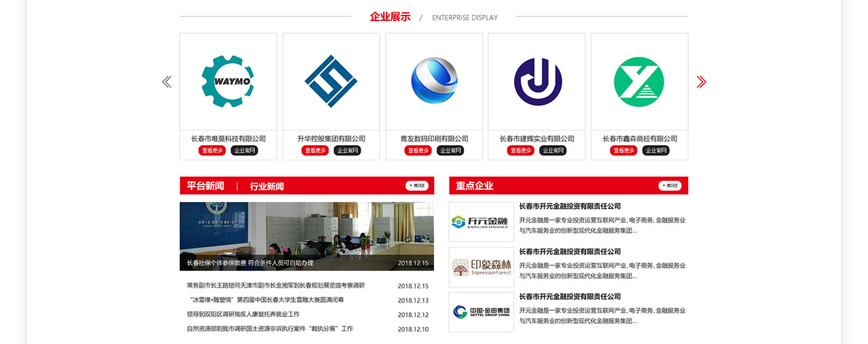
Task: Click the description text beside the 开元金融 logo
Action: click(602, 225)
